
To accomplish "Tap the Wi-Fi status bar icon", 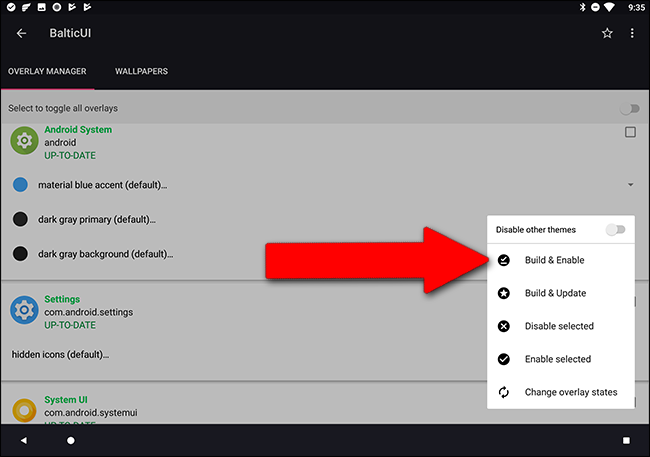I will click(x=609, y=7).
